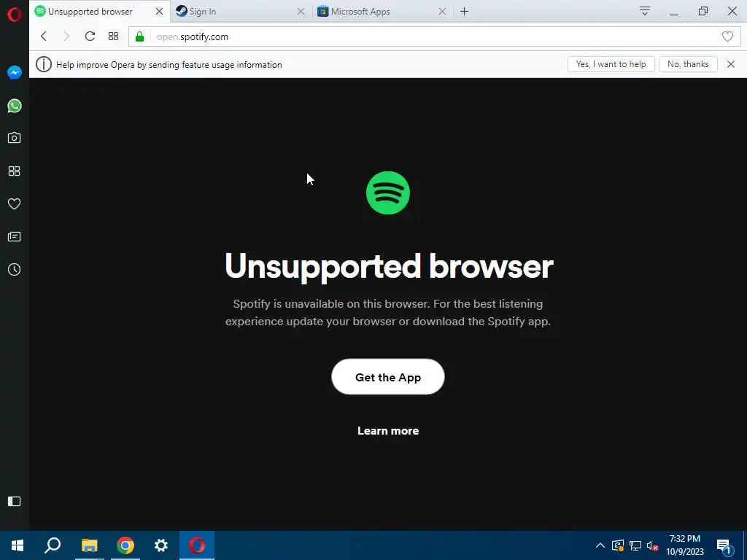Open the Opera main menu
747x560 pixels.
coord(15,15)
